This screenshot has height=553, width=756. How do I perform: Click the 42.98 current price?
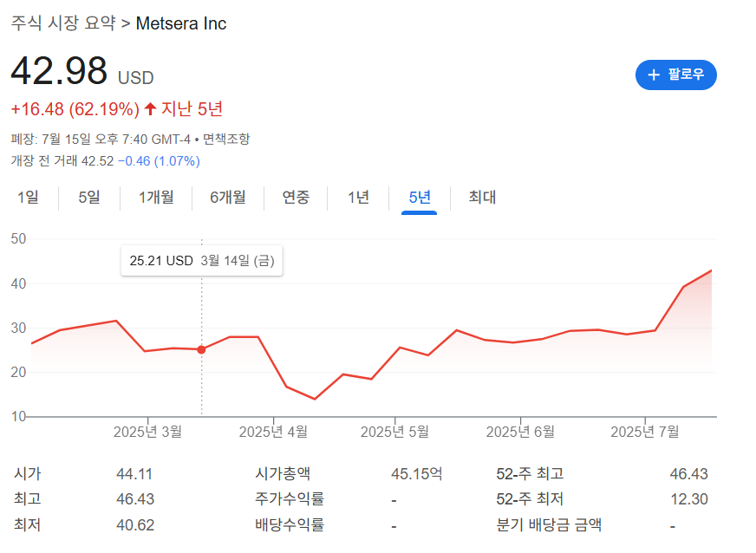coord(59,71)
